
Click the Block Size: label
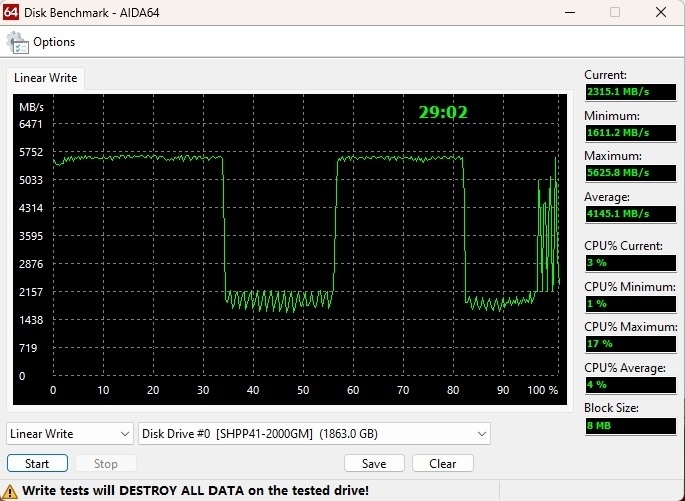pos(611,408)
